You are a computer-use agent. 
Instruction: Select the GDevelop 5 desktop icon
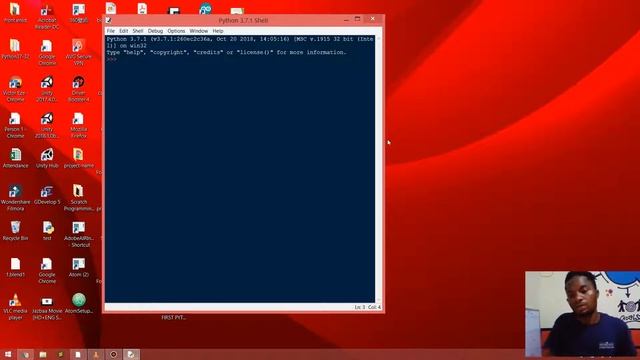coord(47,195)
